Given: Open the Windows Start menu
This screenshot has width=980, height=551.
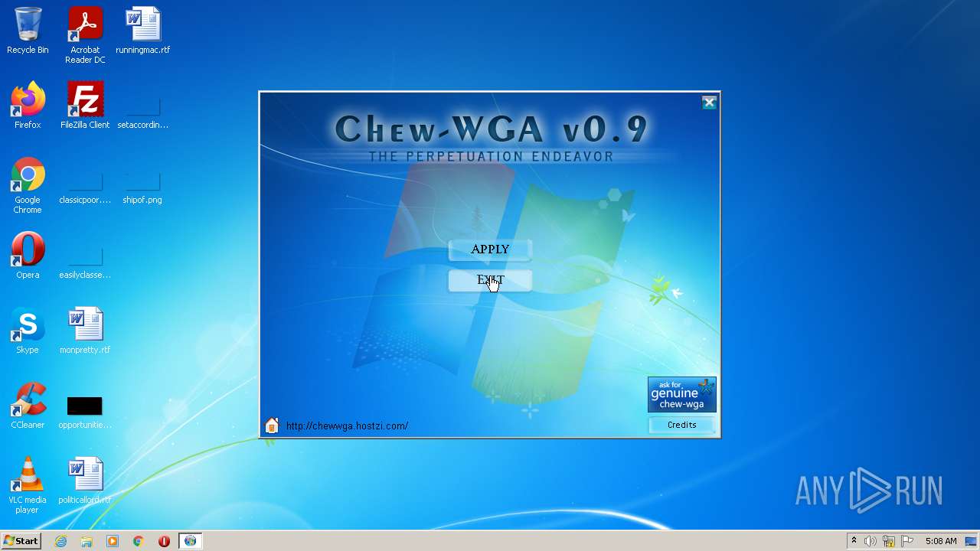Looking at the screenshot, I should [x=21, y=541].
